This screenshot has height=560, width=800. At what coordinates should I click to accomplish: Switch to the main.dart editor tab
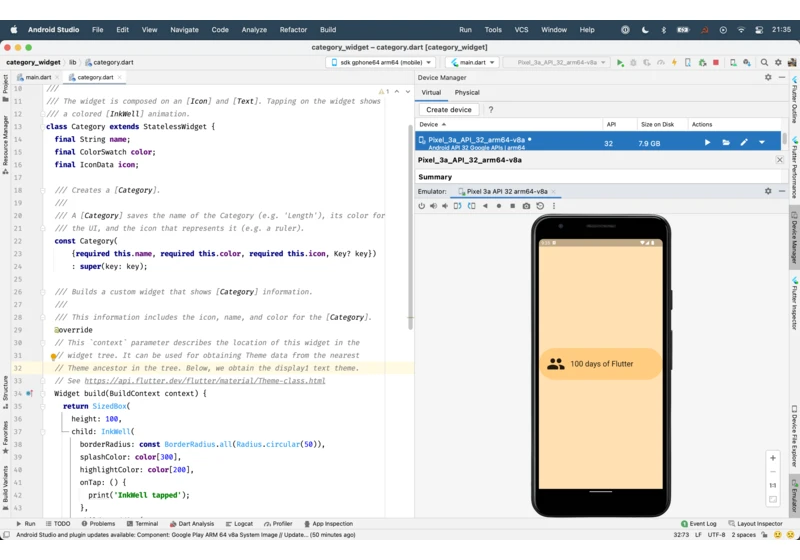pos(38,77)
